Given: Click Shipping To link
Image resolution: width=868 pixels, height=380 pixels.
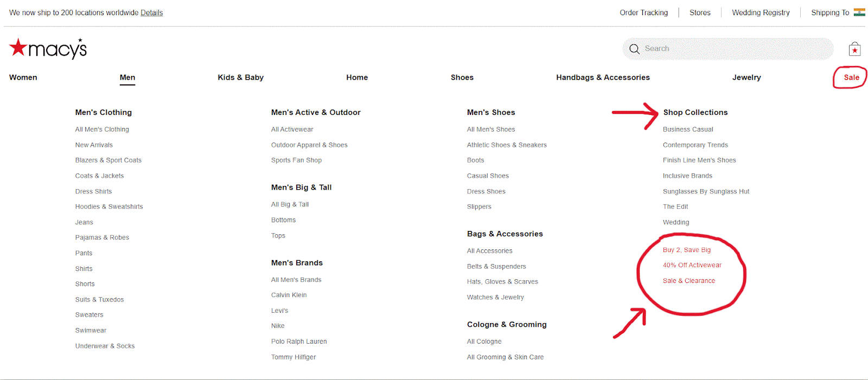Looking at the screenshot, I should pyautogui.click(x=830, y=12).
